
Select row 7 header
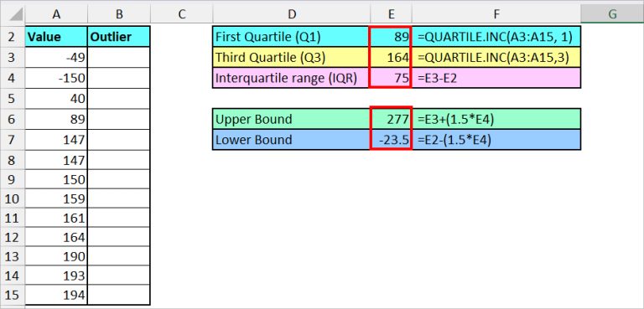point(13,140)
